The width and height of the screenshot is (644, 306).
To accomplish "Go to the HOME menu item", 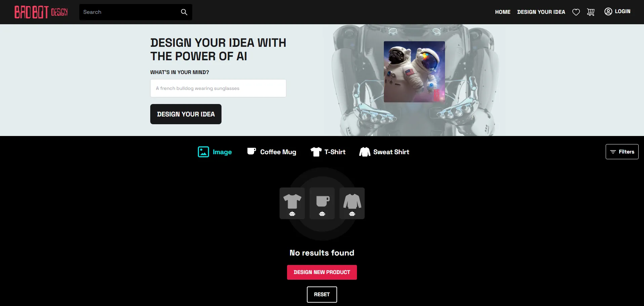I will click(502, 12).
